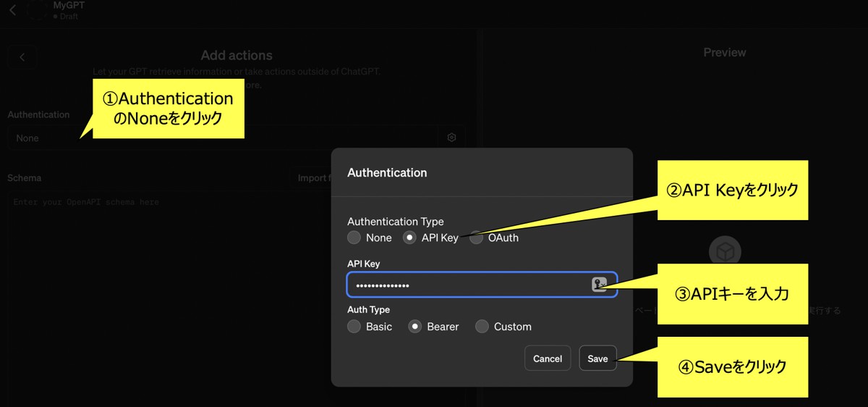The image size is (868, 407).
Task: Click the MyGPT title text
Action: coord(69,6)
